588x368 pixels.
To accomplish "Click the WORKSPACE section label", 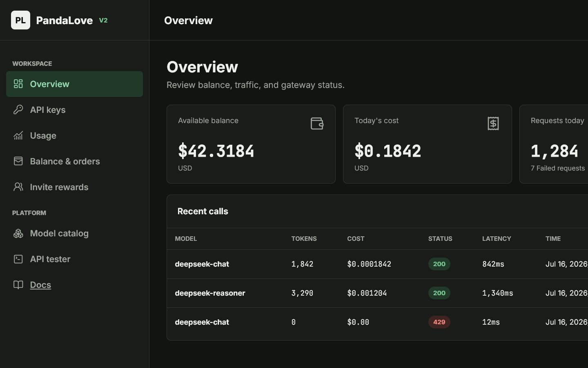I will pyautogui.click(x=32, y=64).
